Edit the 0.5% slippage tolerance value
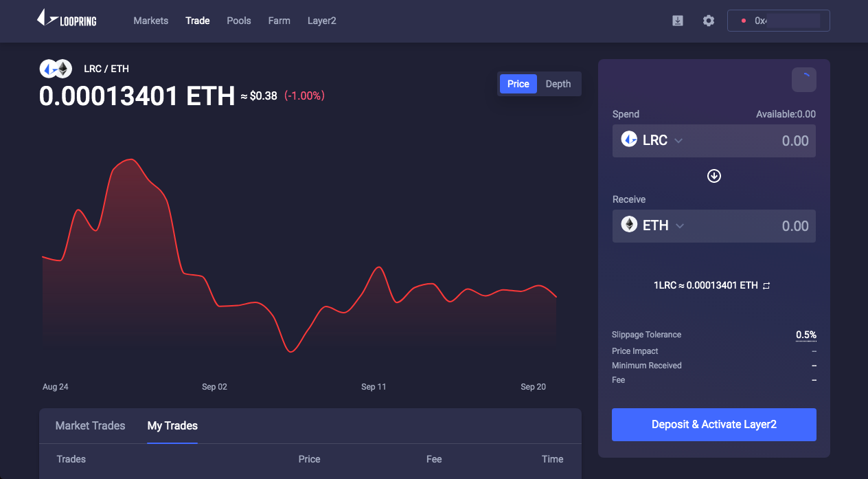Image resolution: width=868 pixels, height=479 pixels. [x=806, y=335]
